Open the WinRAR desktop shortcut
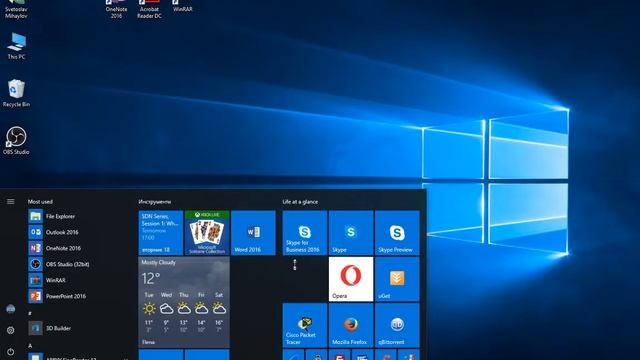 pyautogui.click(x=182, y=6)
